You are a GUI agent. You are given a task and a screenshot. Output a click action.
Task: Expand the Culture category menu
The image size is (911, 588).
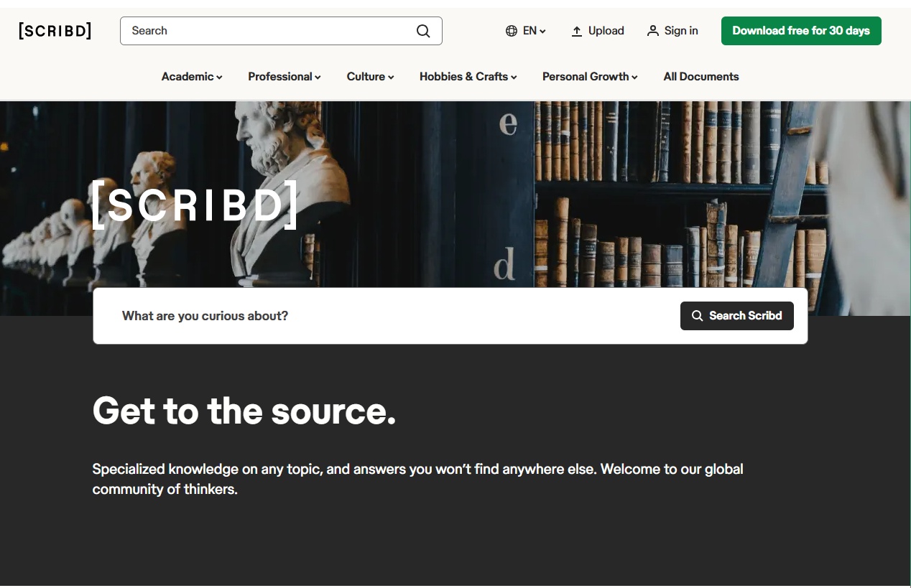point(369,76)
